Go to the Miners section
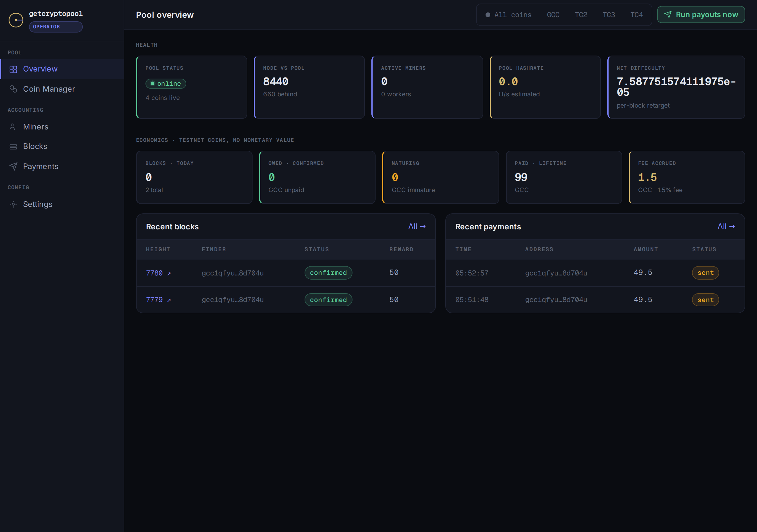Viewport: 757px width, 532px height. pyautogui.click(x=62, y=127)
